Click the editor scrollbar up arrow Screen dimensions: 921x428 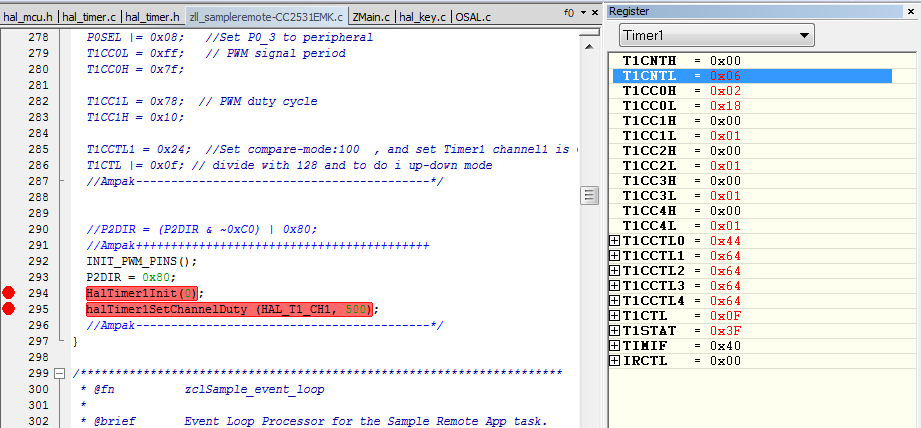[589, 46]
